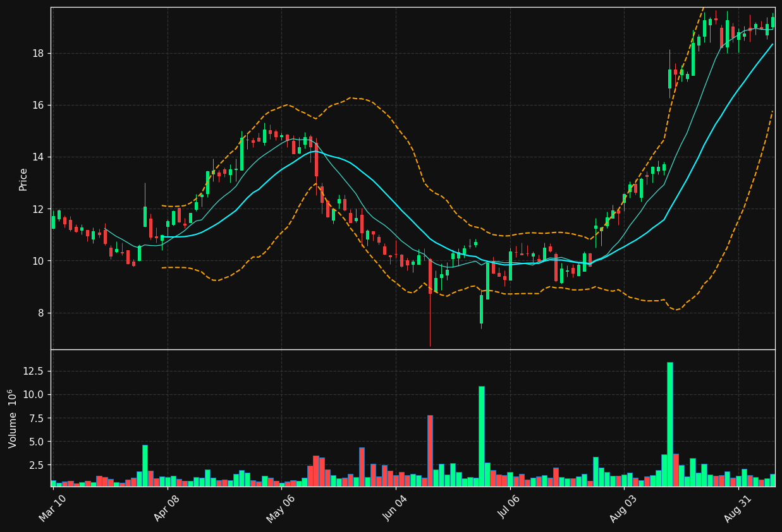Click the Aug 03 date label
The width and height of the screenshot is (782, 532).
click(624, 509)
